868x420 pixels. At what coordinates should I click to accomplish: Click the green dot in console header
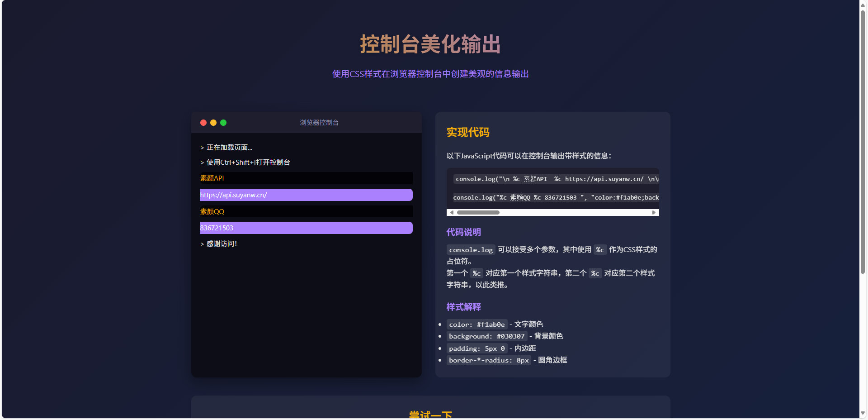[223, 123]
